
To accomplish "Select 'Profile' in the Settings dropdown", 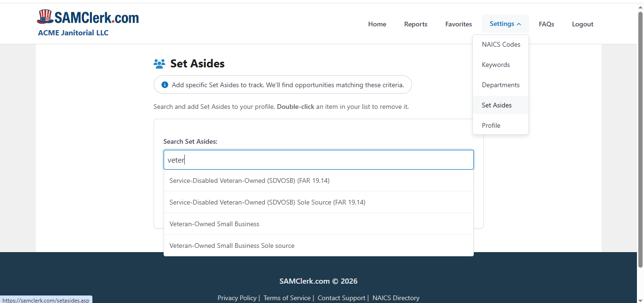I will pyautogui.click(x=491, y=125).
